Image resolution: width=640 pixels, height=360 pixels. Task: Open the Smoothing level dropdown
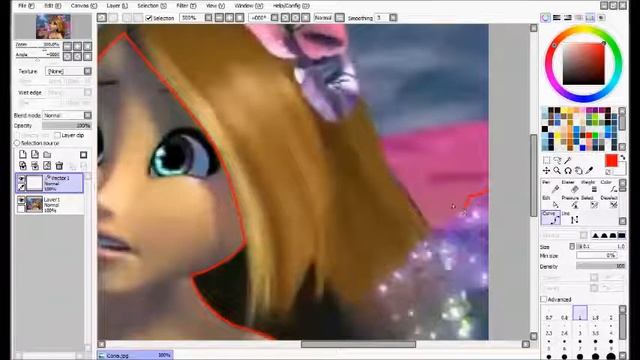393,18
